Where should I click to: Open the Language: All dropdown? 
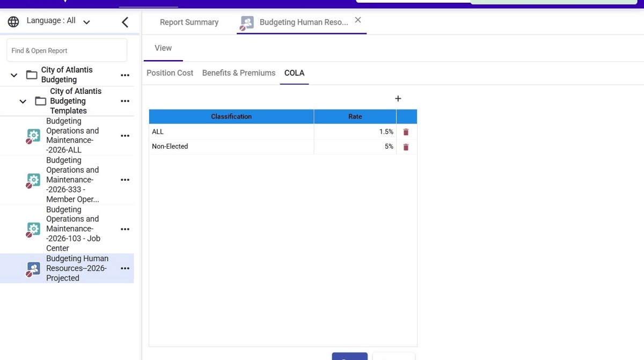57,21
